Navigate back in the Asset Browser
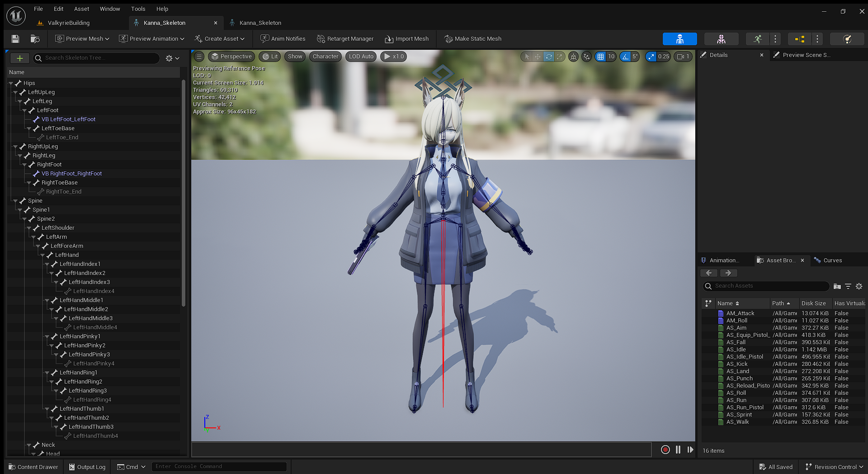 709,273
